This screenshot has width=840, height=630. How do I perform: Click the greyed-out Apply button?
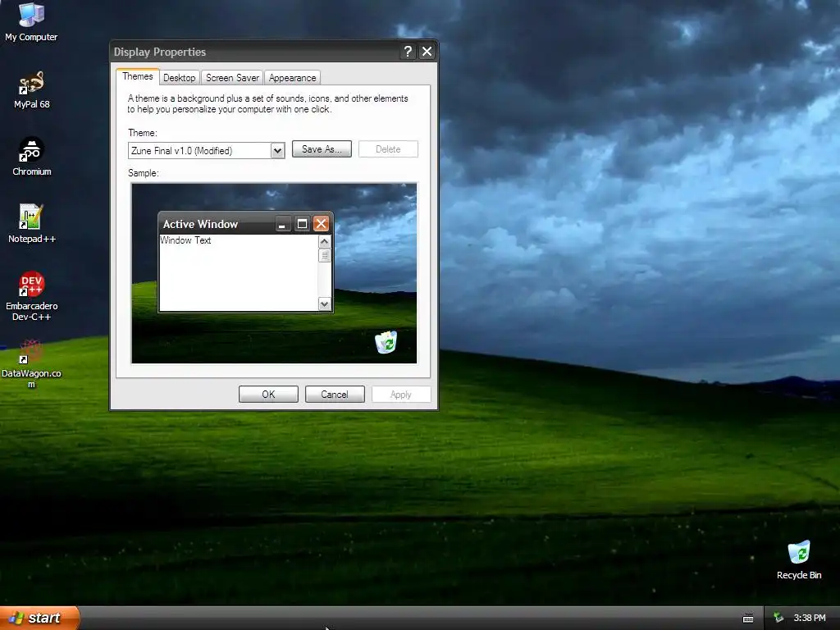pos(400,395)
